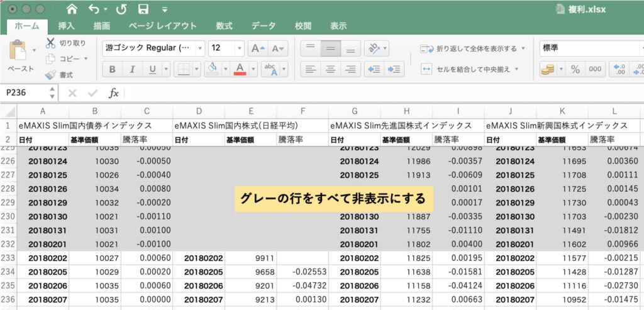Switch to 描画 tab

coord(101,26)
